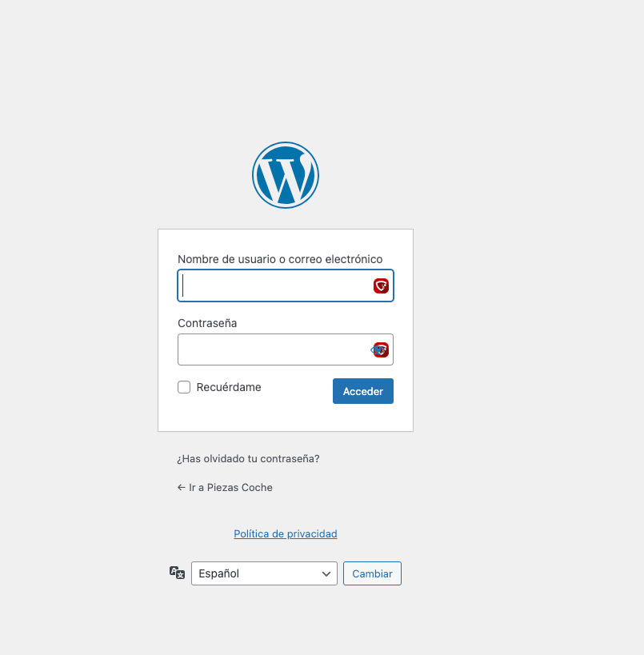Click the Nombre de usuario o correo electrónico label
Viewport: 644px width, 655px height.
280,259
